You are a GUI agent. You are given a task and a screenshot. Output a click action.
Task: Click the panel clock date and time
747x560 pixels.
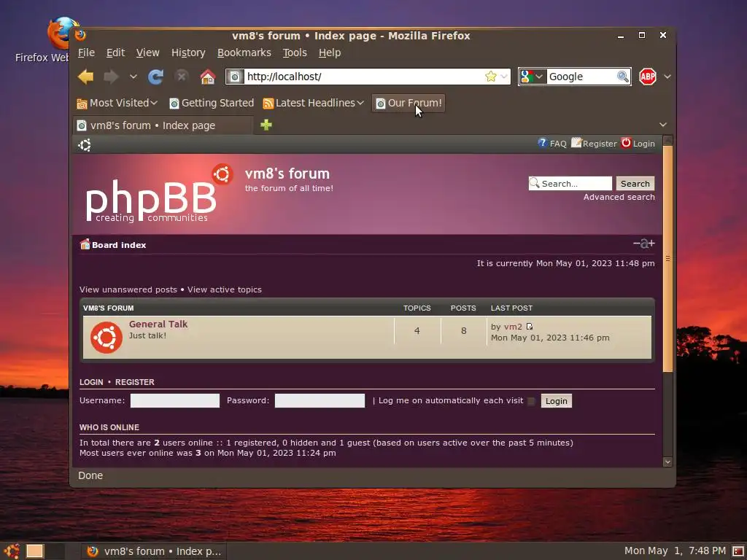pyautogui.click(x=675, y=551)
